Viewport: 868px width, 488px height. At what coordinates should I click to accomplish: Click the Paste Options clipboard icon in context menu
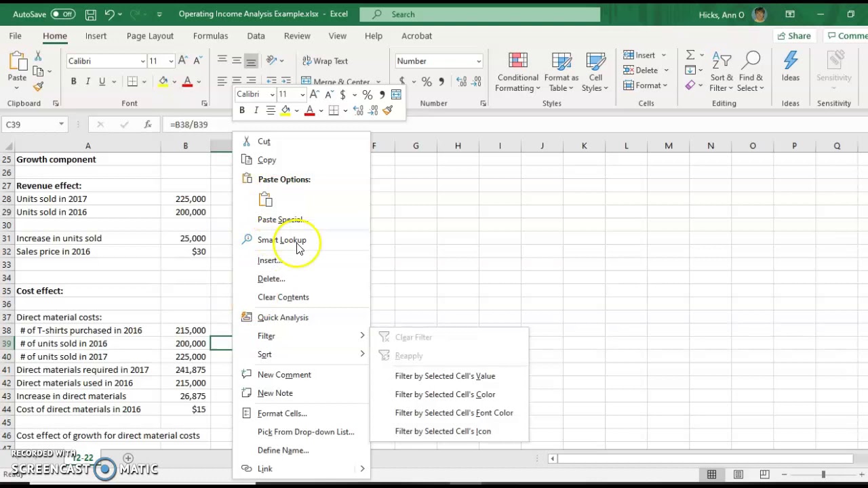pos(265,199)
